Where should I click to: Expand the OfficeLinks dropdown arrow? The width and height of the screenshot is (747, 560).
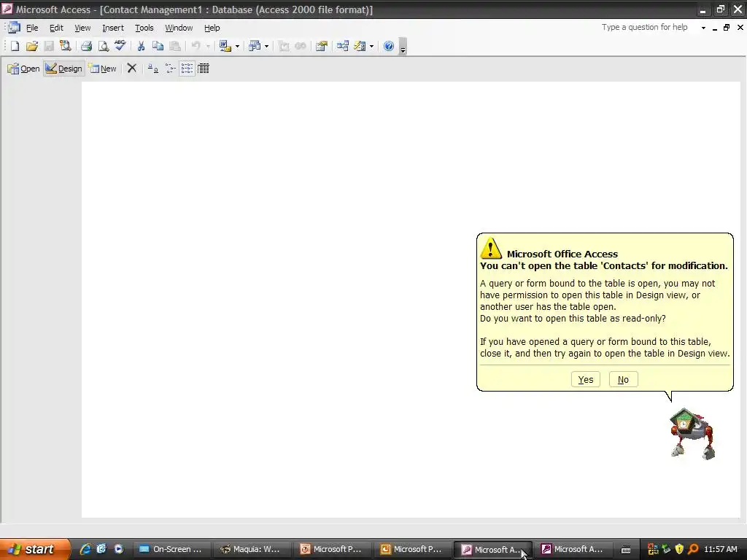coord(237,46)
